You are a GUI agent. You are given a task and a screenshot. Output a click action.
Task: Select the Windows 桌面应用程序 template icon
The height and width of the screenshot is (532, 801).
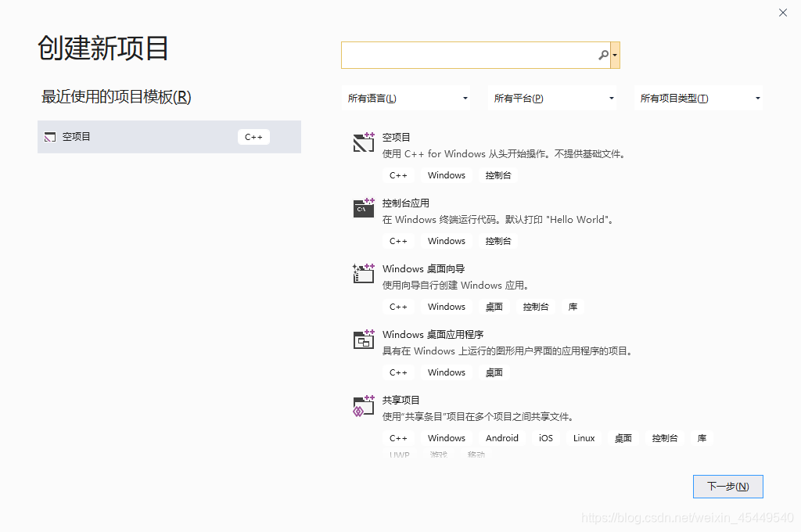coord(363,340)
